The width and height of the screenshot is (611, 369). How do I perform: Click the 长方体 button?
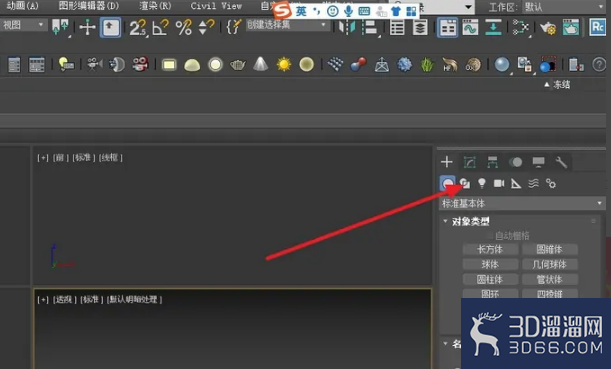(490, 249)
